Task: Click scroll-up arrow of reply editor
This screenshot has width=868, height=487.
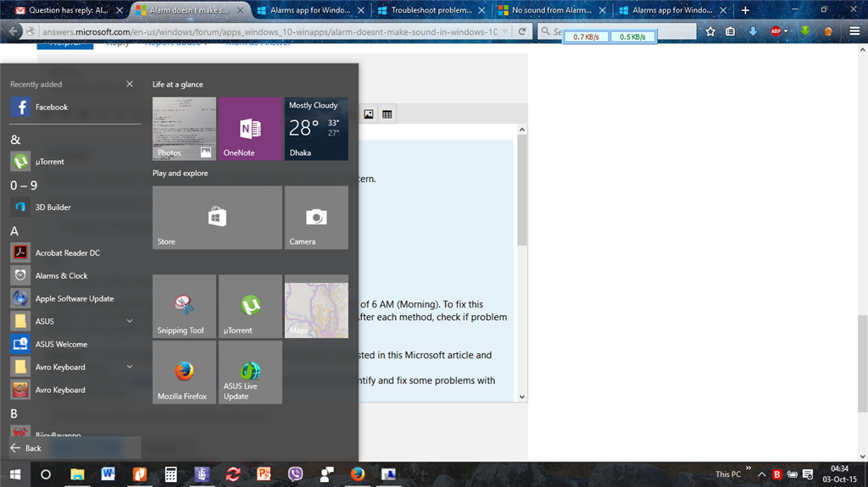Action: click(522, 130)
